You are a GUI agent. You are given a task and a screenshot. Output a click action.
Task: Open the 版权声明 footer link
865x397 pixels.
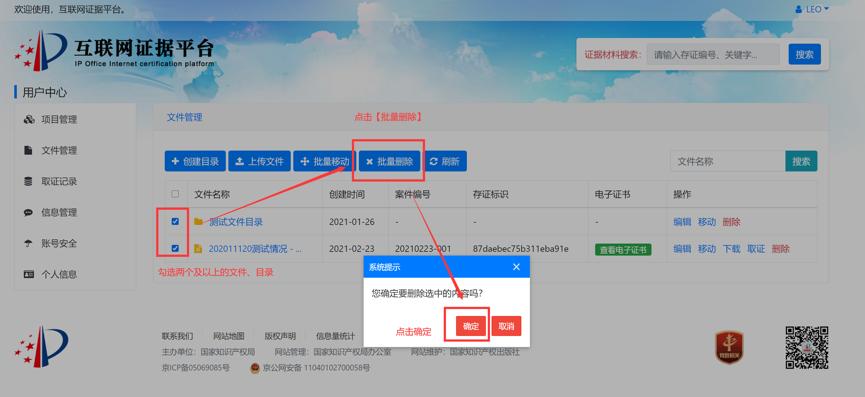point(280,336)
